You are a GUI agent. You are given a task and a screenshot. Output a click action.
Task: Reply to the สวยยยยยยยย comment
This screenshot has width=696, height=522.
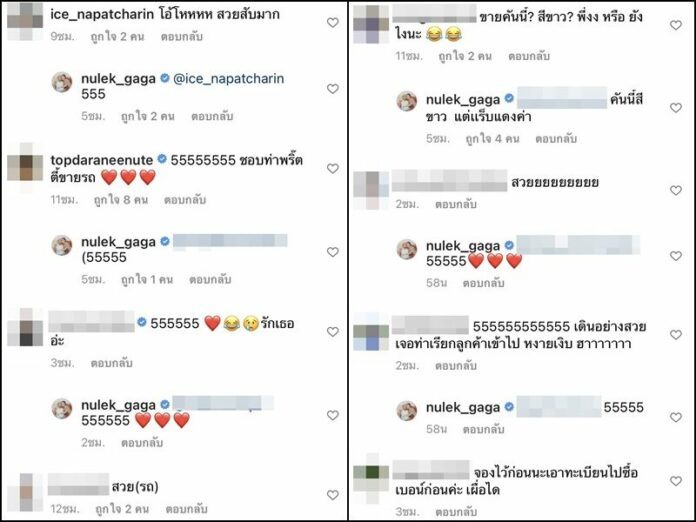(x=455, y=204)
